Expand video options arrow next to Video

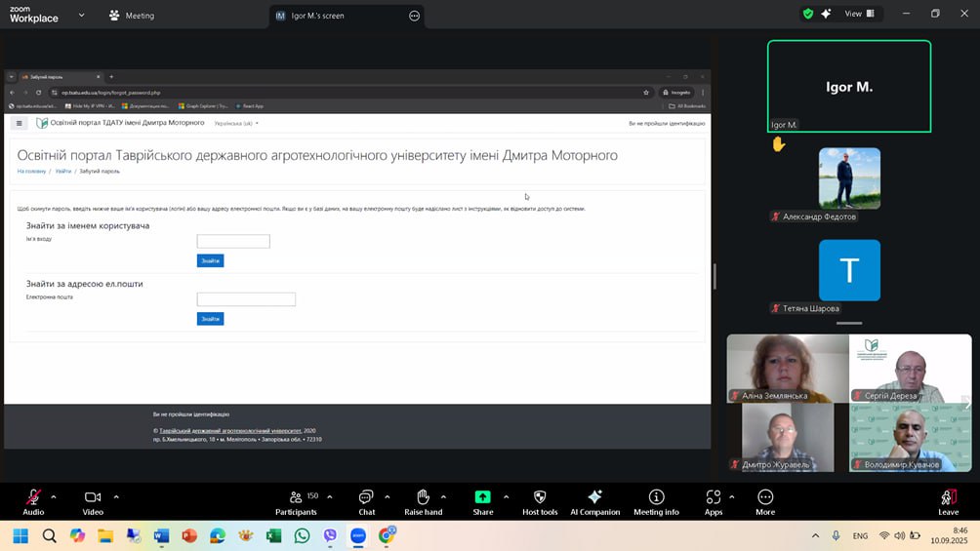116,497
